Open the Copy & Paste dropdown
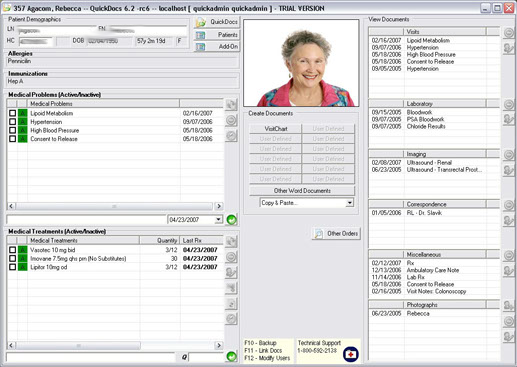Screen dimensions: 517x367 pyautogui.click(x=349, y=203)
